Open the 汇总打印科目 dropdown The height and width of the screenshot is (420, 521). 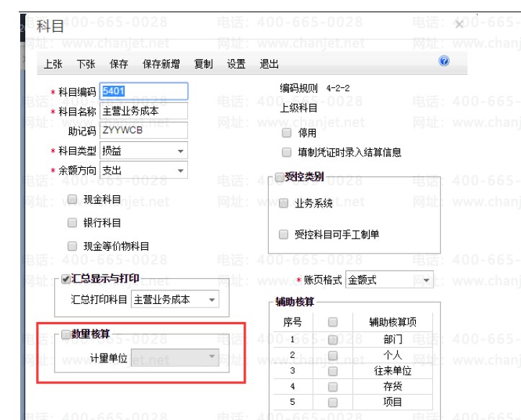(175, 300)
